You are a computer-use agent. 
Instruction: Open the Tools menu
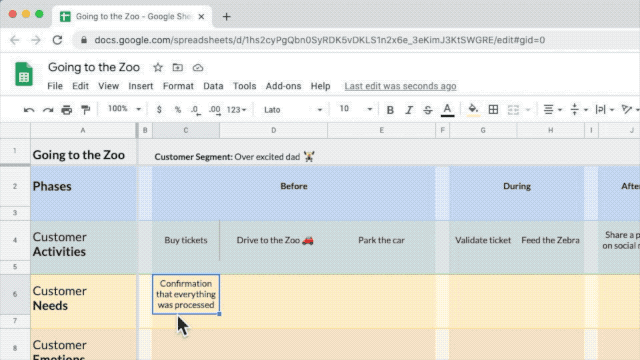click(244, 86)
